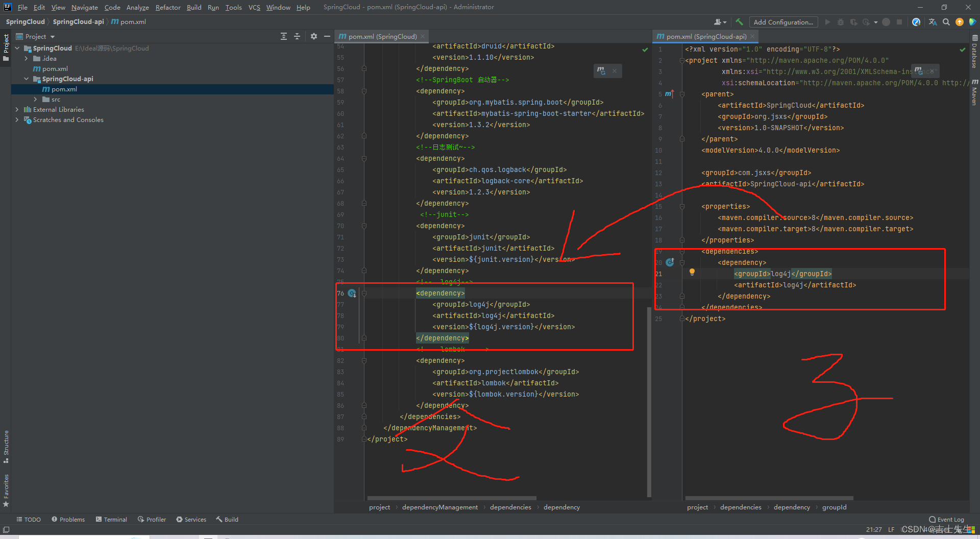Expand Scratches and Consoles node
Viewport: 980px width, 539px height.
pyautogui.click(x=17, y=119)
